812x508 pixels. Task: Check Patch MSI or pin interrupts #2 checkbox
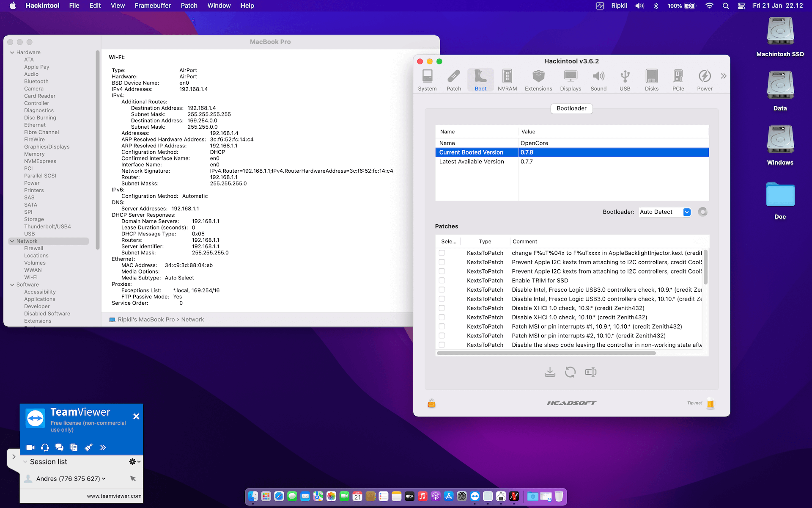(x=442, y=335)
